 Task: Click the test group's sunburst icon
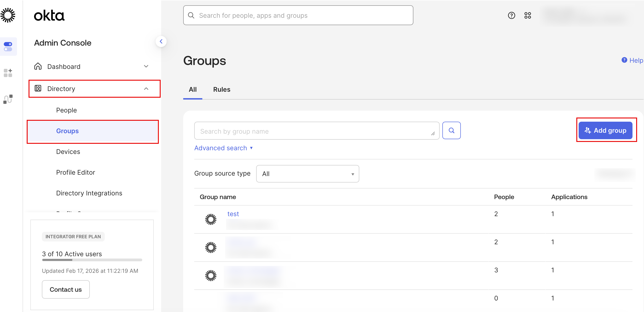point(211,219)
